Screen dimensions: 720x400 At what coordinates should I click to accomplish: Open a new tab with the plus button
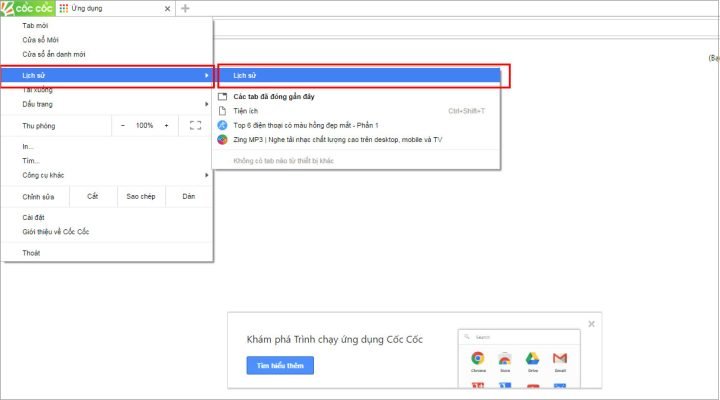[185, 8]
